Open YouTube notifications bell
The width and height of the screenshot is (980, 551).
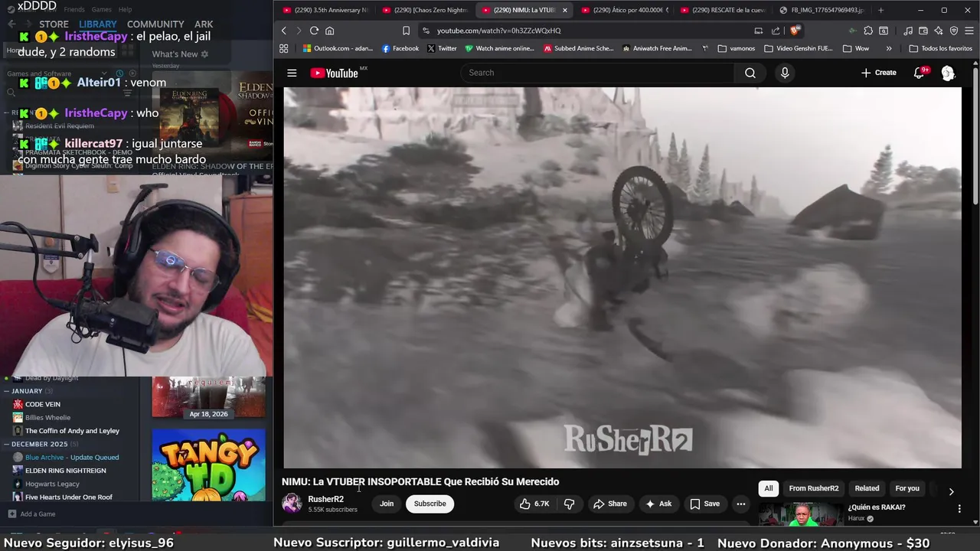[920, 73]
